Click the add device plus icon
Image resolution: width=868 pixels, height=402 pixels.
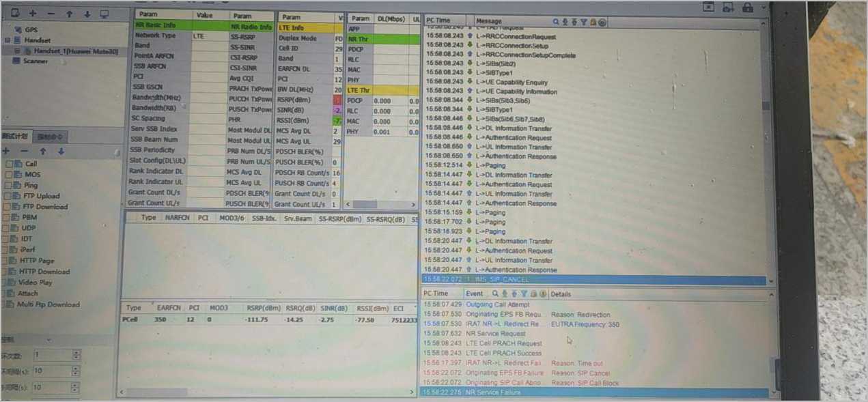tap(32, 14)
